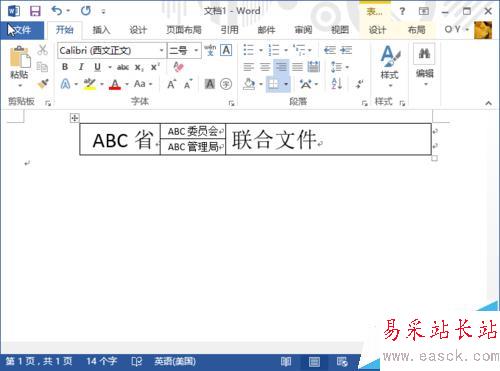
Task: Switch to the 审阅 Review tab
Action: [x=303, y=30]
